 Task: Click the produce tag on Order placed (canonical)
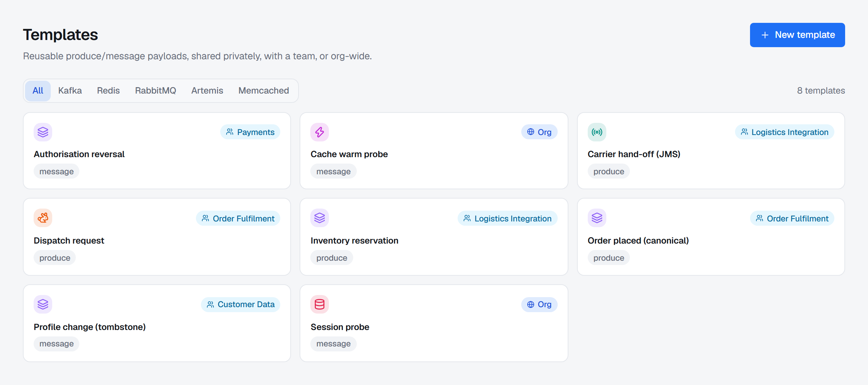pyautogui.click(x=609, y=258)
